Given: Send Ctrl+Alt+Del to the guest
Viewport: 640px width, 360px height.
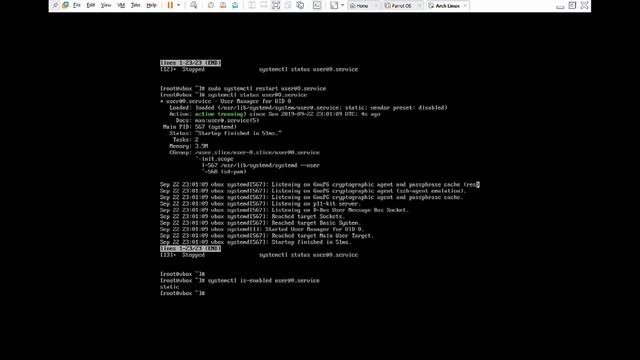Looking at the screenshot, I should click(193, 5).
